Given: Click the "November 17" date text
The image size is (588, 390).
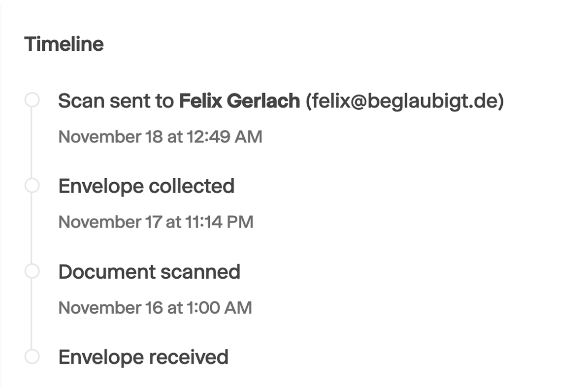Looking at the screenshot, I should (110, 222).
